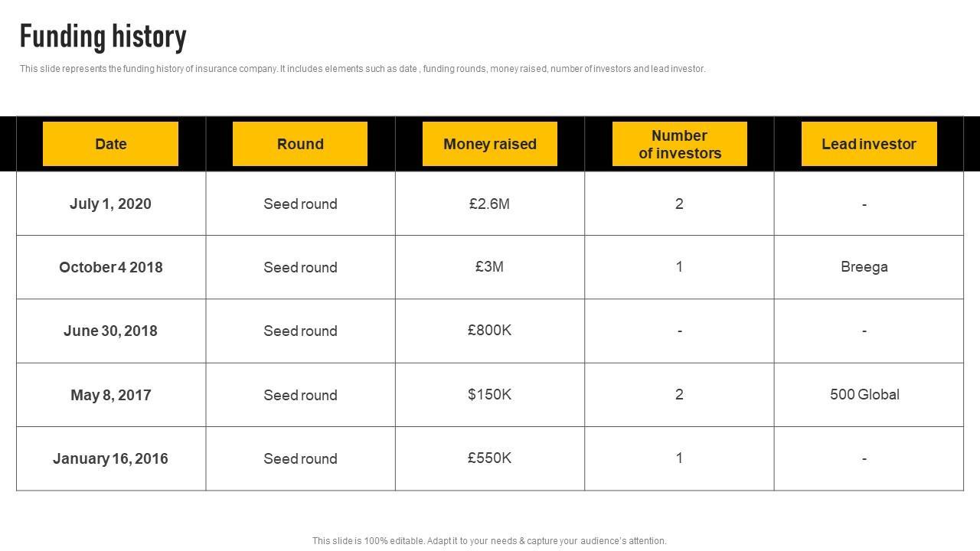The image size is (980, 551).
Task: Select the £2.6M money raised cell
Action: (x=489, y=204)
